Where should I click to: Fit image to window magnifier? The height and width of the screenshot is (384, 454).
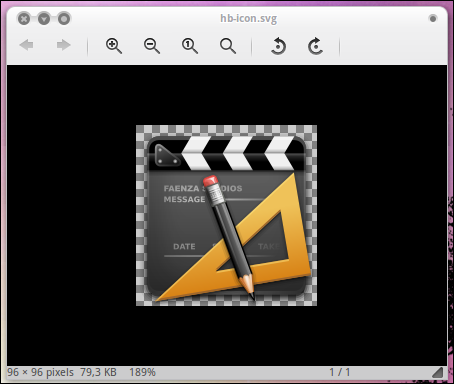coord(228,46)
